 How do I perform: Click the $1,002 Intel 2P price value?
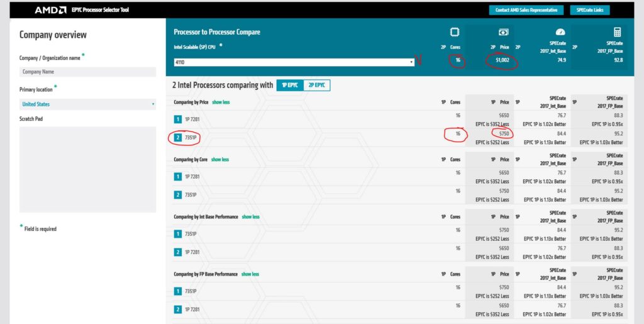502,60
